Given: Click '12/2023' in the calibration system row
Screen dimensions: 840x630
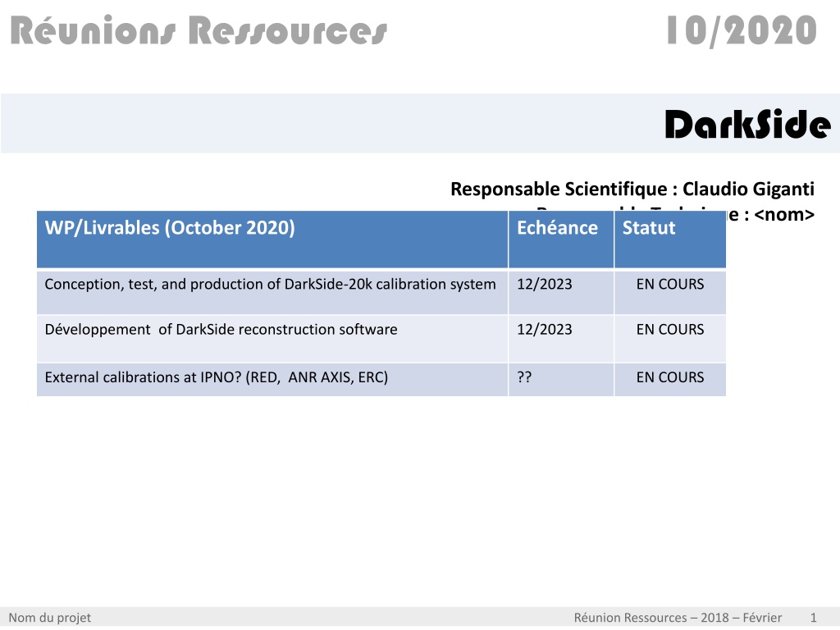Looking at the screenshot, I should (x=545, y=284).
